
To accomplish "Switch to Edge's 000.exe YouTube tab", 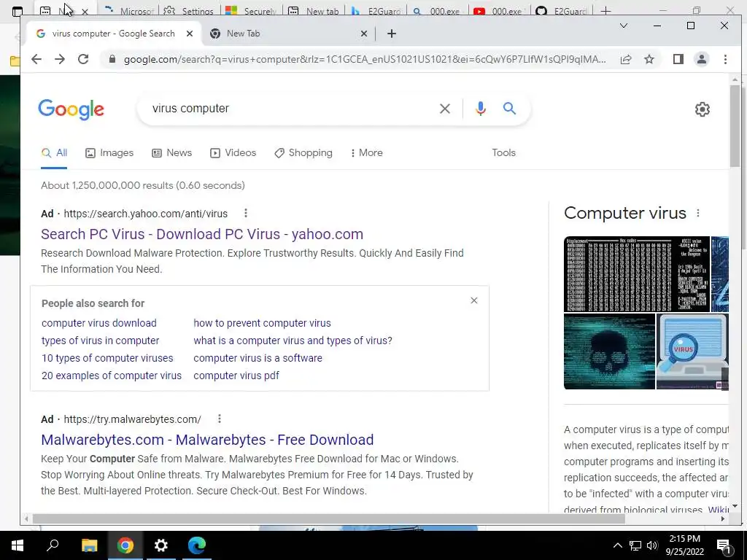I will (500, 10).
